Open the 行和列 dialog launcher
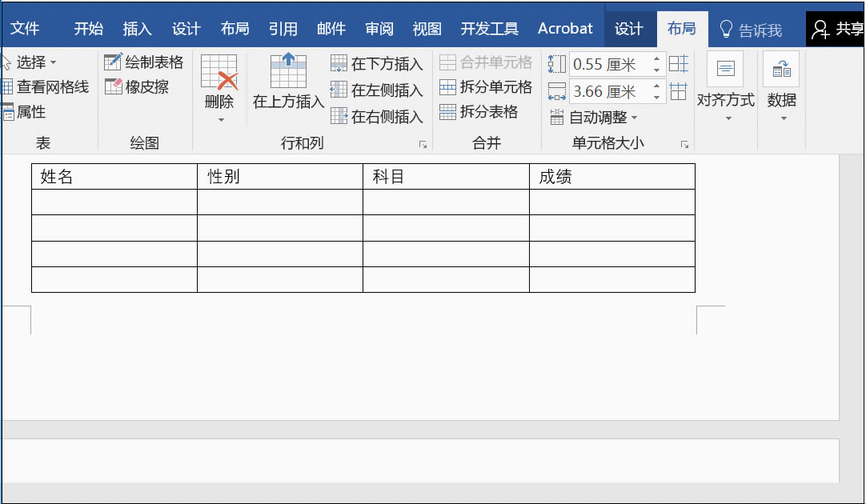This screenshot has width=866, height=504. click(423, 145)
